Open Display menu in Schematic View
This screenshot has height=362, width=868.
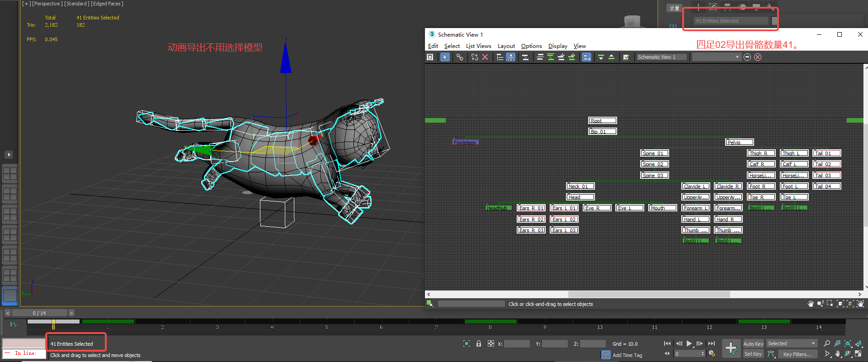(557, 46)
